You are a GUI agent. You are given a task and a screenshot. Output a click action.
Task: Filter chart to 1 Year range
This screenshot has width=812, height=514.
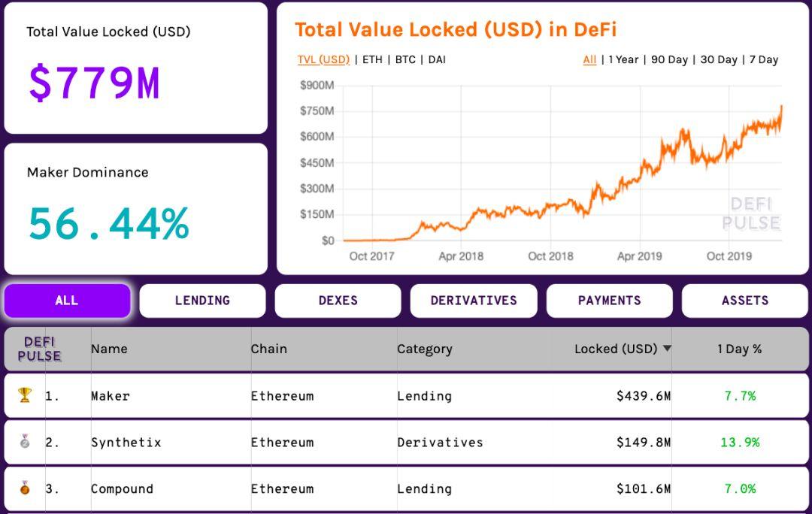pos(623,59)
